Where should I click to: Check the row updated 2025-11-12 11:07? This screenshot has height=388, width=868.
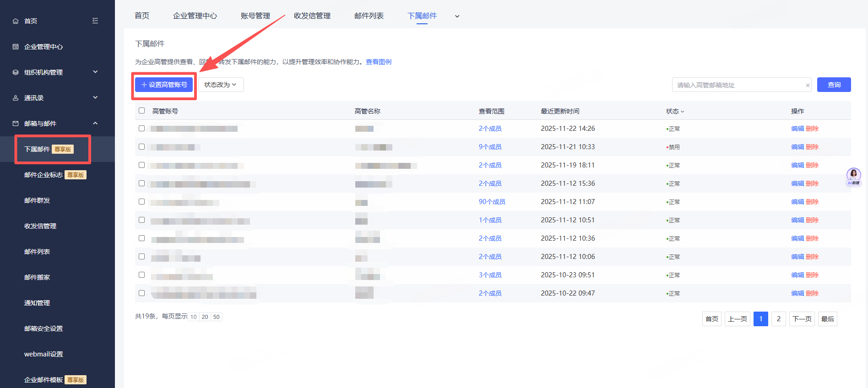coord(141,201)
